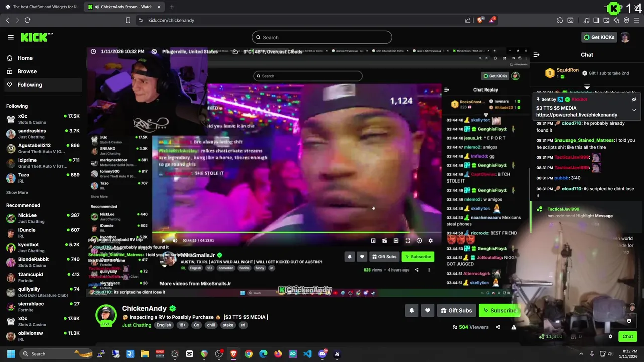Click the Kick logo in the header
This screenshot has width=644, height=362.
(36, 37)
